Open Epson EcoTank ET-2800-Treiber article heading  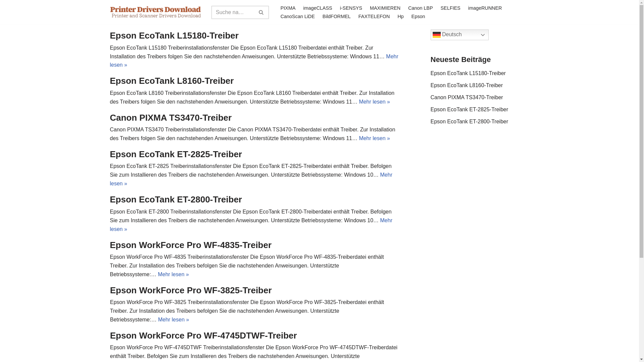(x=176, y=199)
